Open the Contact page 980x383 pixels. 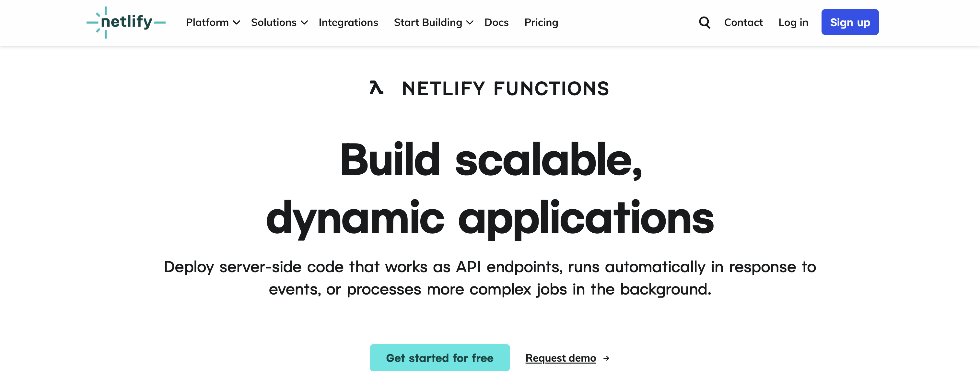click(743, 22)
